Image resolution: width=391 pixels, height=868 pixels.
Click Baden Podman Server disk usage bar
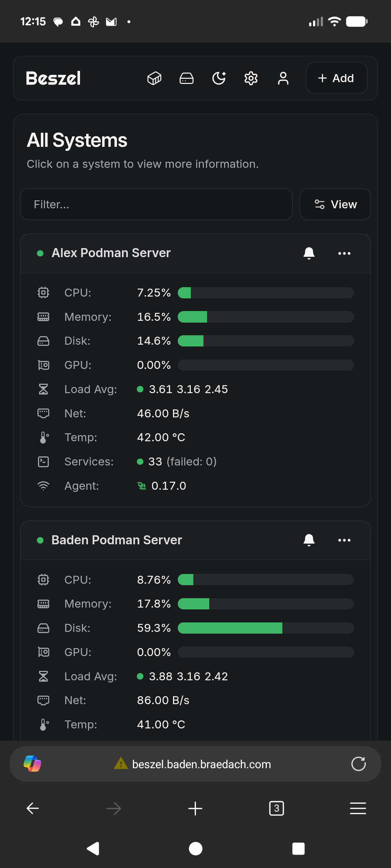265,628
